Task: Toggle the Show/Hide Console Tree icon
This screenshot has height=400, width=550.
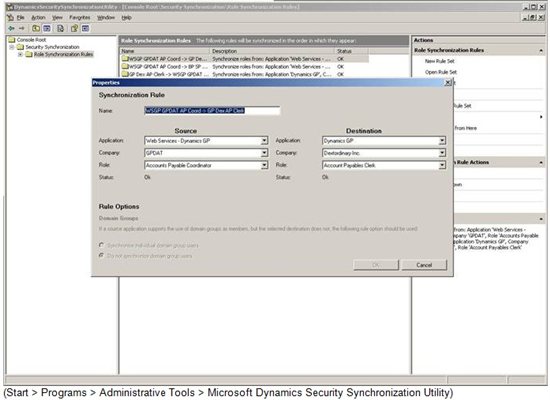Action: tap(47, 28)
